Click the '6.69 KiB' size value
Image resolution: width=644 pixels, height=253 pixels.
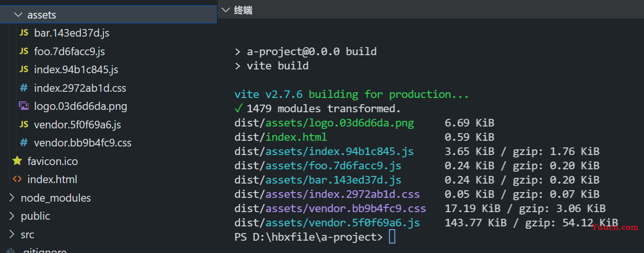click(470, 123)
